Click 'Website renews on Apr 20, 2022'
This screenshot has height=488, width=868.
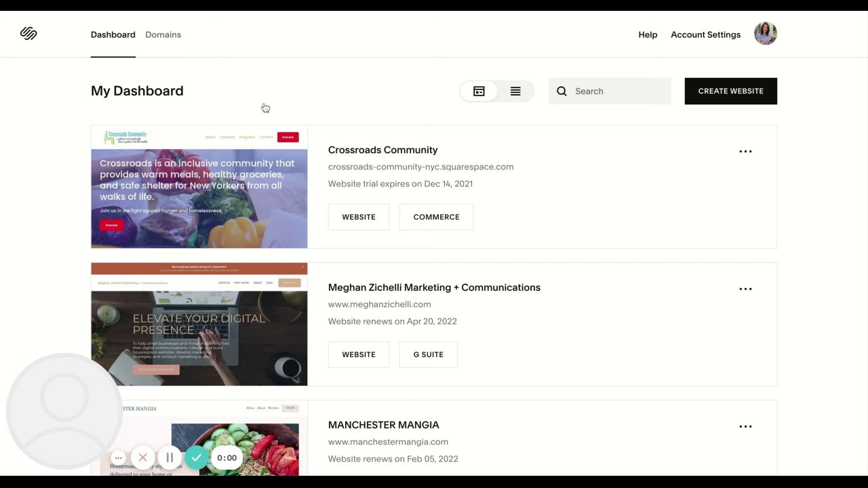(392, 321)
